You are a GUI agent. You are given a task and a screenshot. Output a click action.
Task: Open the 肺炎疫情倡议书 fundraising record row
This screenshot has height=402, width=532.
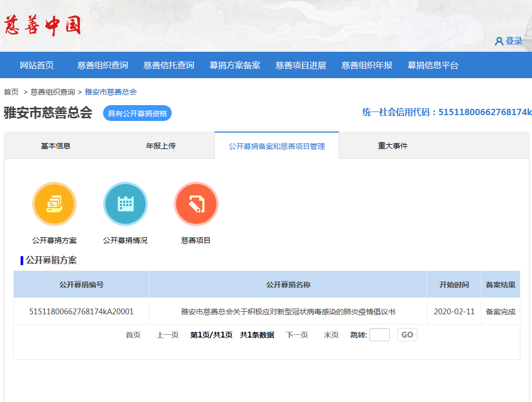click(x=287, y=311)
